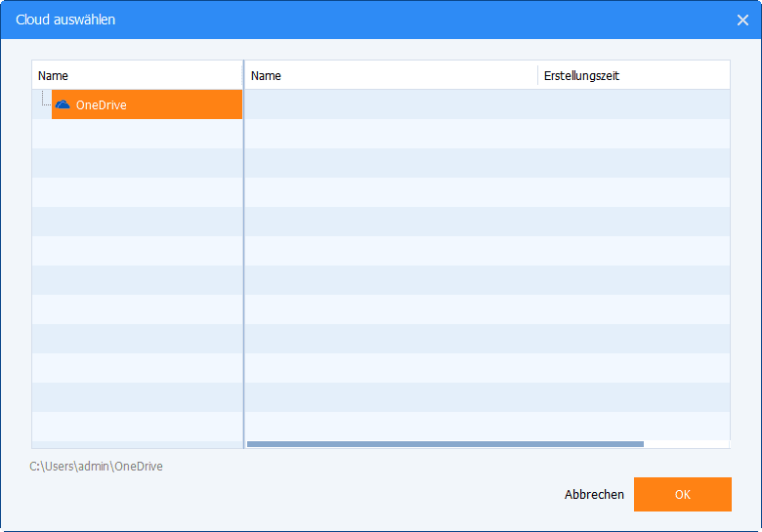Click the horizontal scrollbar thumb
This screenshot has width=762, height=532.
click(444, 444)
